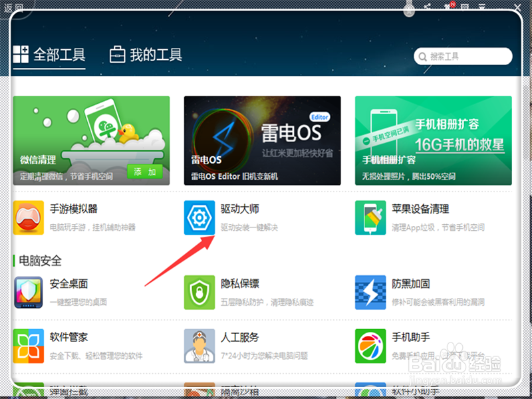Click the 隐私保镖 title text
Viewport: 532px width, 399px height.
click(240, 283)
